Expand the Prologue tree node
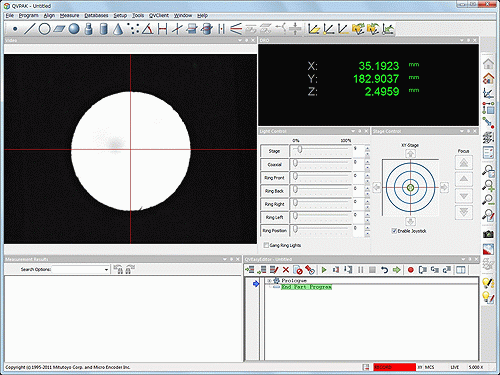 pos(269,281)
